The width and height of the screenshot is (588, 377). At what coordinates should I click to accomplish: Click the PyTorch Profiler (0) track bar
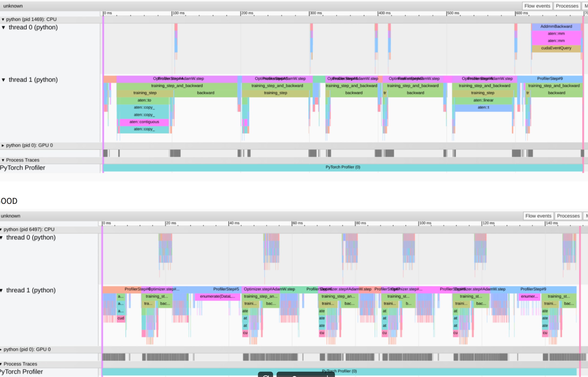343,167
